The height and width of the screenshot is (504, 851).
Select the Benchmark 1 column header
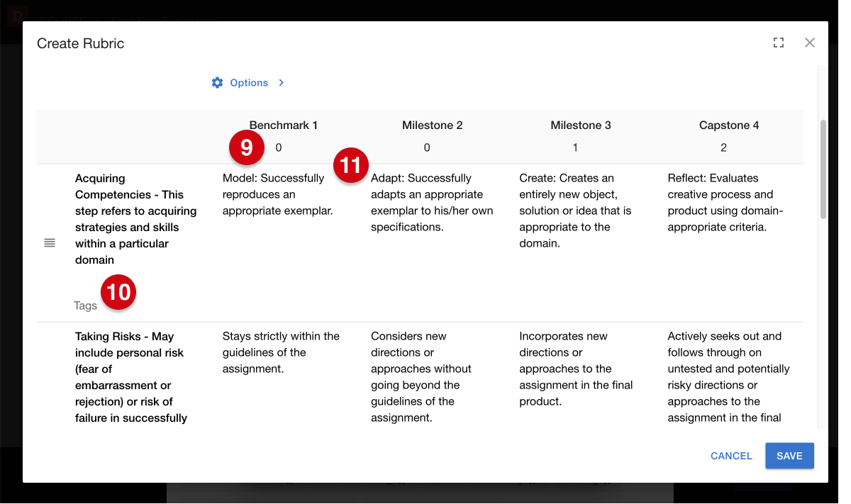tap(284, 125)
